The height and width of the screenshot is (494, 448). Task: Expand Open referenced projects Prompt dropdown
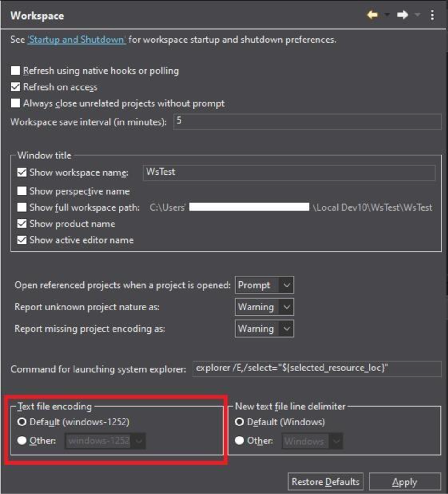pos(264,285)
